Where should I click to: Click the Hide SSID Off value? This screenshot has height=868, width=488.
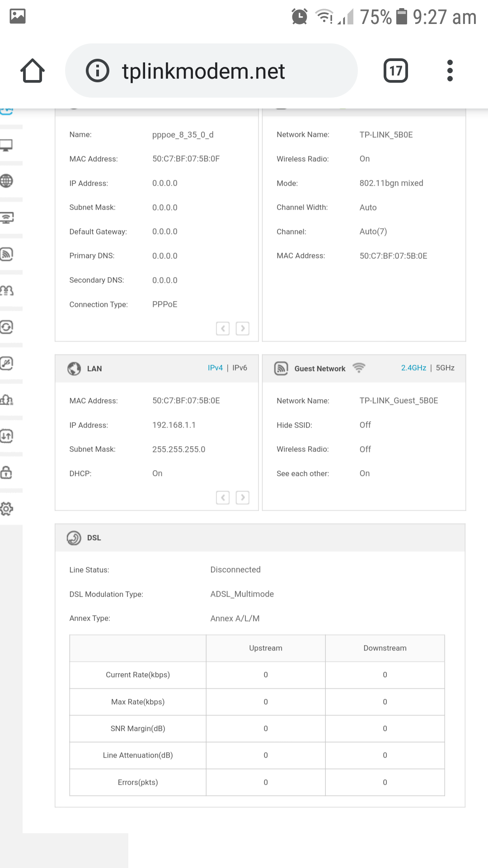tap(365, 425)
